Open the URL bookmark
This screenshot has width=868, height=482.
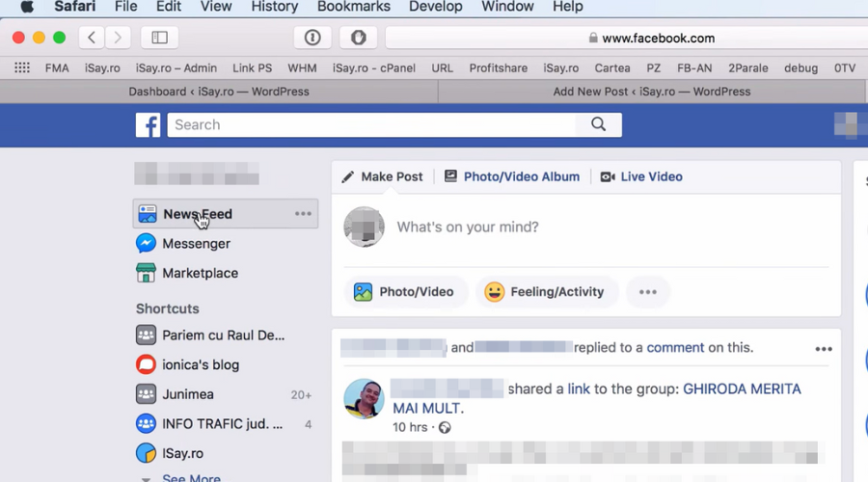[442, 68]
